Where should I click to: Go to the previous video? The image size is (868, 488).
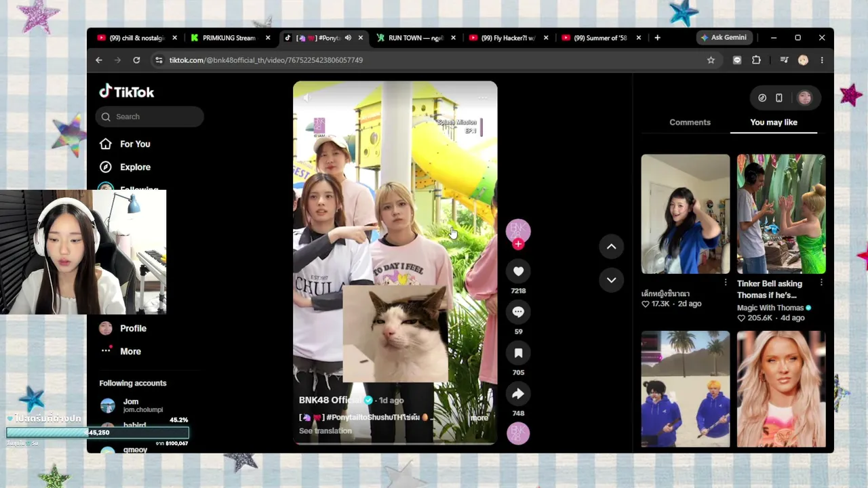pos(611,247)
